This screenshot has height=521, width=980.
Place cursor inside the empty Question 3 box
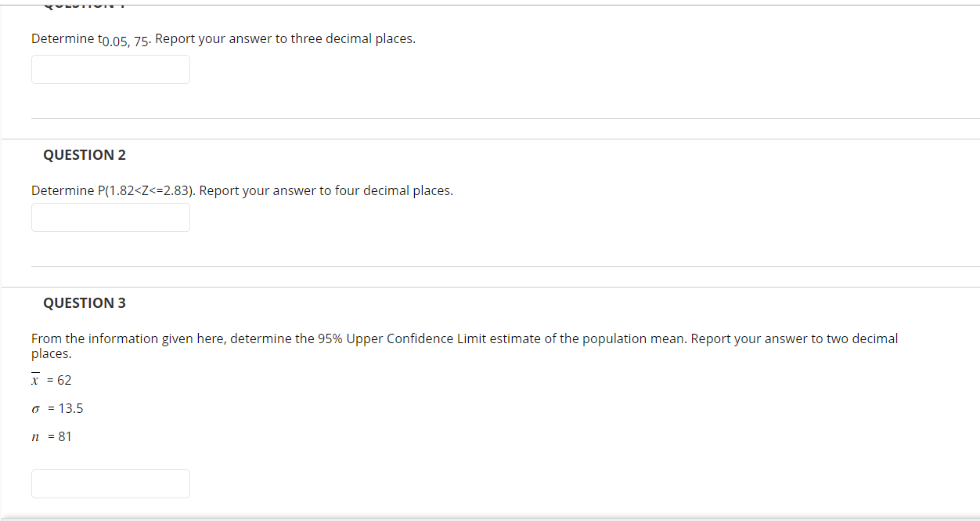coord(110,483)
